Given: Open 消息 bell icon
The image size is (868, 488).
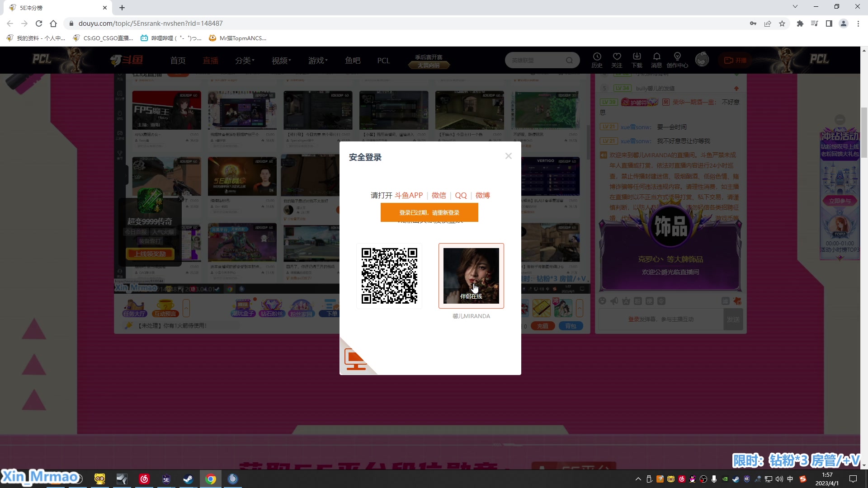Looking at the screenshot, I should tap(656, 60).
